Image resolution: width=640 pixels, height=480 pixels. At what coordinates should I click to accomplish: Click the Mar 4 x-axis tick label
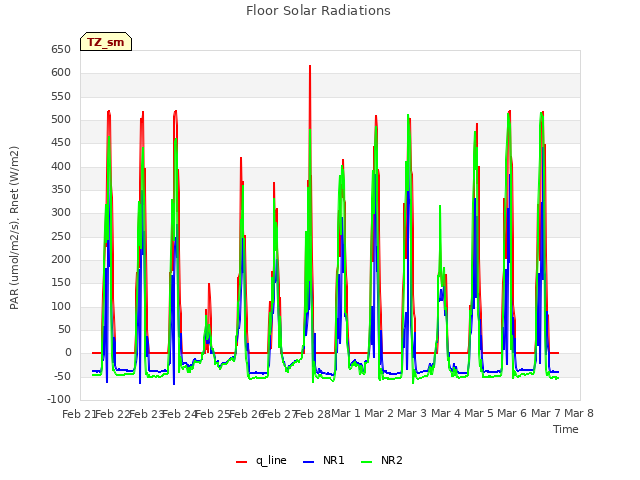pos(446,413)
